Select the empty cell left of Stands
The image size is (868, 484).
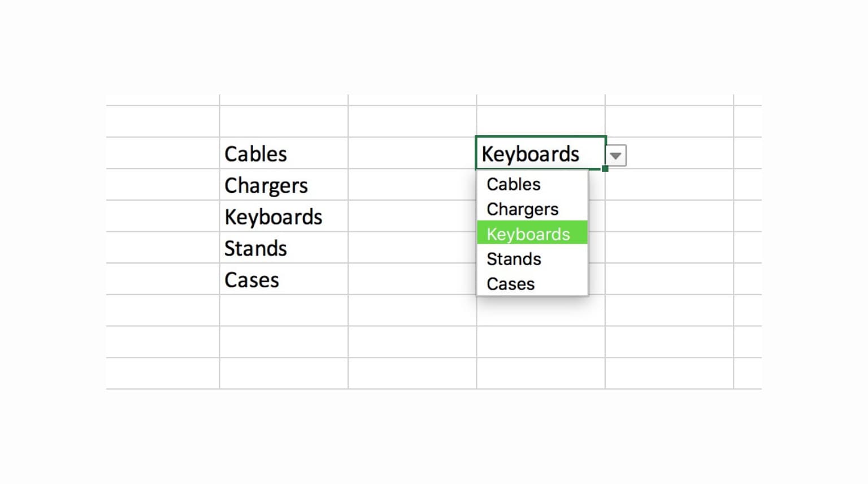163,247
